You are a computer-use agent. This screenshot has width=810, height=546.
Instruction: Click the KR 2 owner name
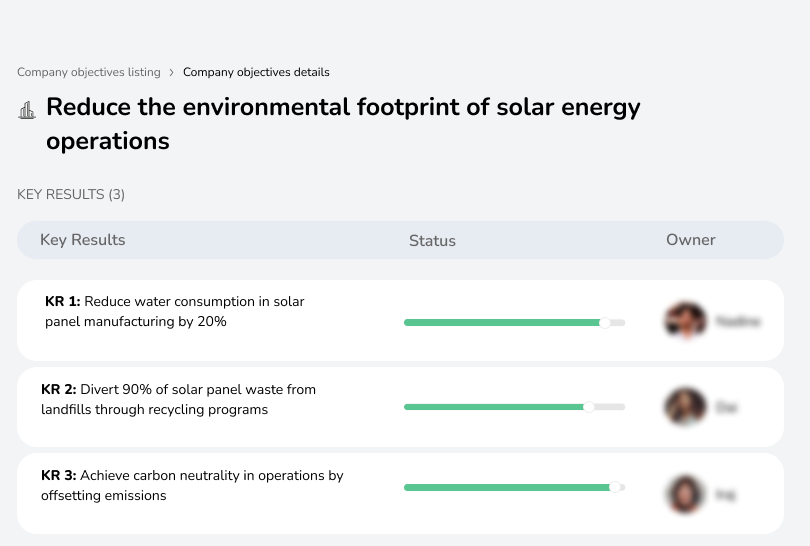coord(726,407)
